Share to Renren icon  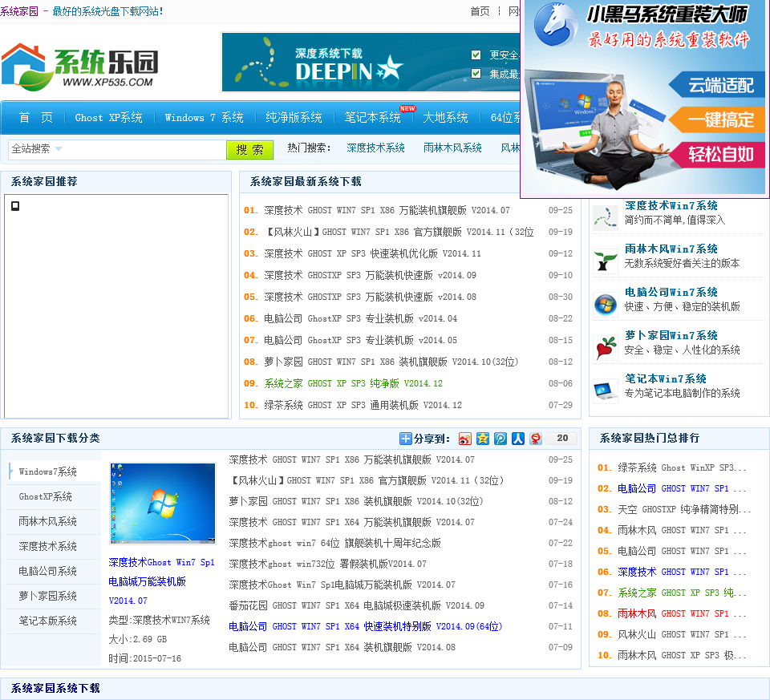pos(518,439)
